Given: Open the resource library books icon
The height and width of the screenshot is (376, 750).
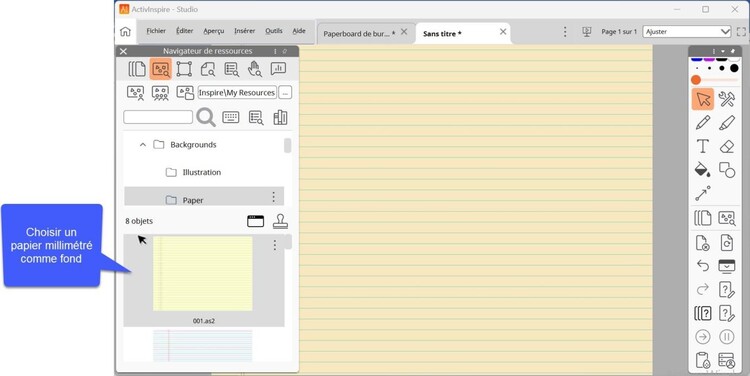Looking at the screenshot, I should coord(280,117).
